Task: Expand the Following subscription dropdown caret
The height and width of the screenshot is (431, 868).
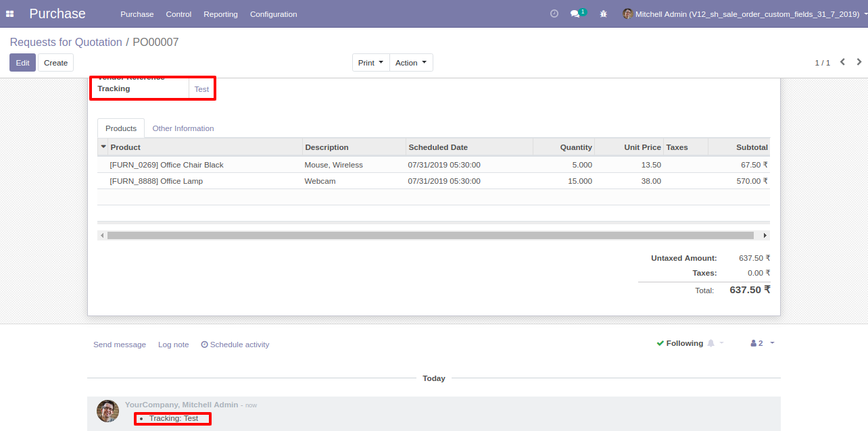Action: click(x=721, y=343)
